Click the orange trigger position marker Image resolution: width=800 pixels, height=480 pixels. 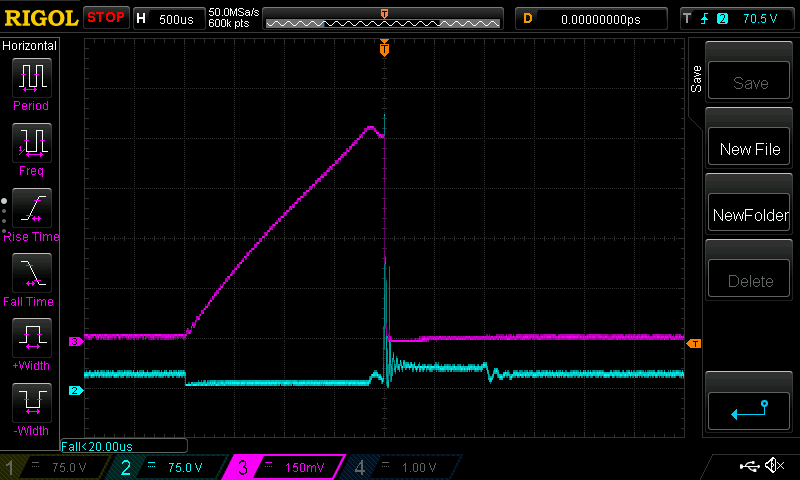[384, 48]
